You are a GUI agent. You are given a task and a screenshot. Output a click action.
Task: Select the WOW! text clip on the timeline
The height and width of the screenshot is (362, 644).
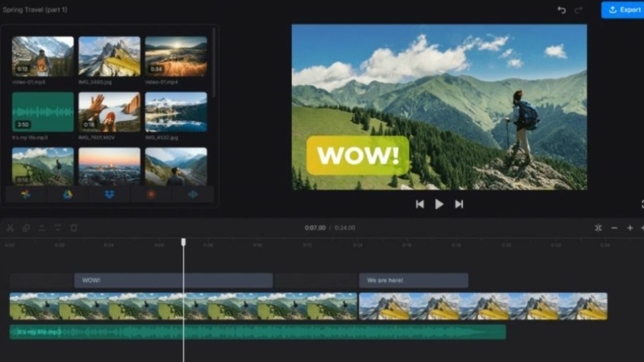pyautogui.click(x=173, y=280)
